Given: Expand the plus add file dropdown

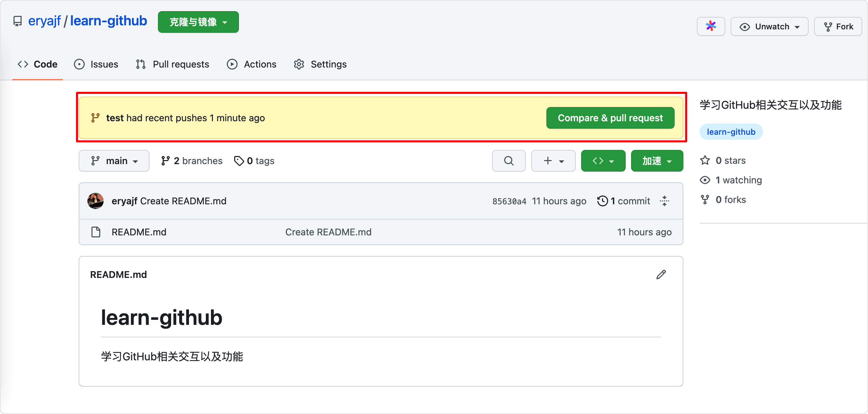Looking at the screenshot, I should tap(553, 161).
